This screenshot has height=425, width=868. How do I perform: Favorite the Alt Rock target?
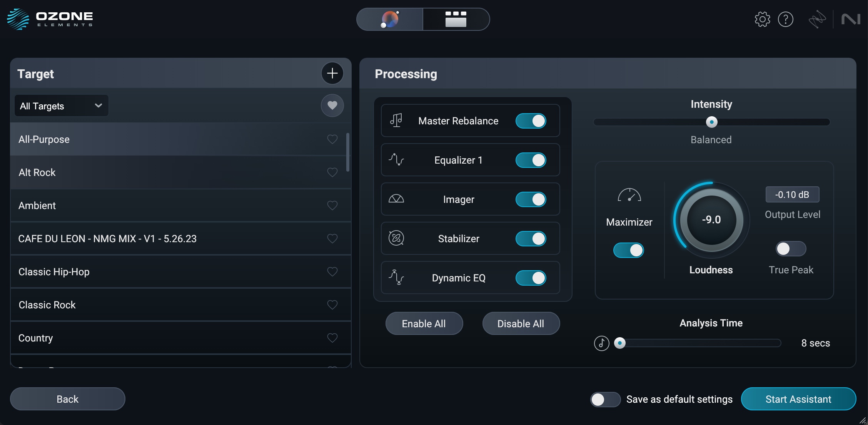(x=332, y=172)
